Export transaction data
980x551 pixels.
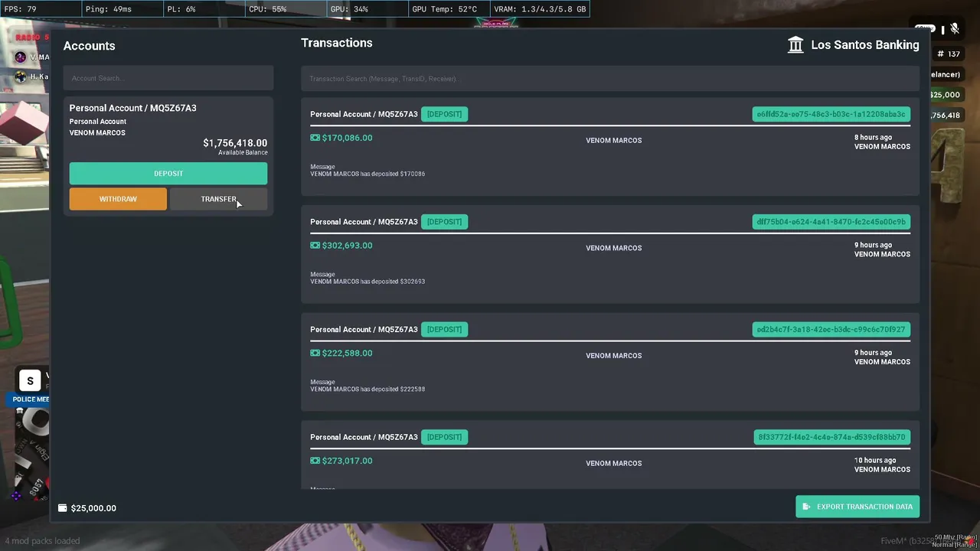point(857,507)
